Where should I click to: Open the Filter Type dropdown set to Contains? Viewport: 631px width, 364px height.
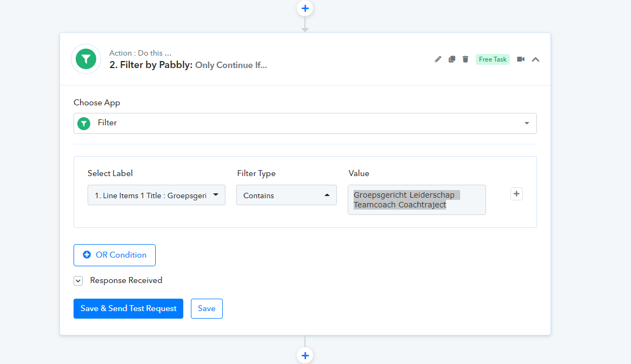pyautogui.click(x=287, y=196)
